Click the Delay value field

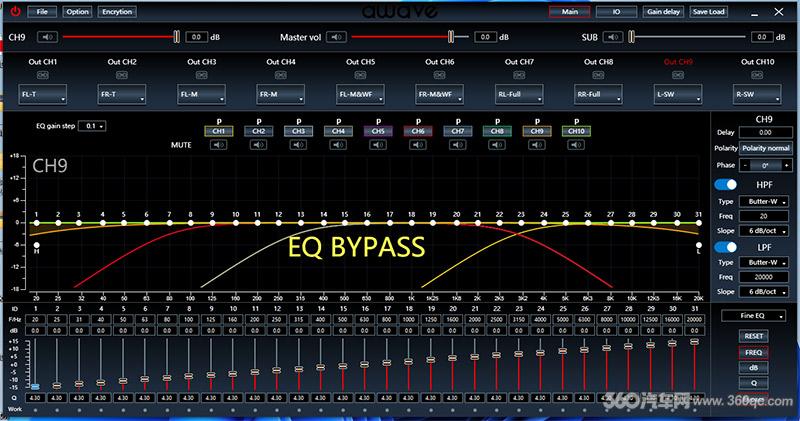coord(765,132)
